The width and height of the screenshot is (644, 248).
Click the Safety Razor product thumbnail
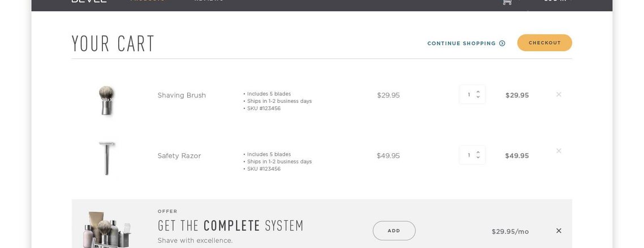click(x=106, y=158)
